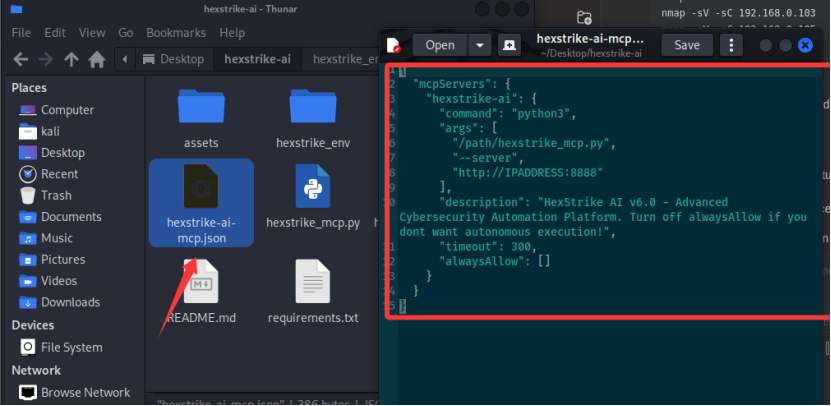This screenshot has width=831, height=406.
Task: Select the Desktop path bar button
Action: pyautogui.click(x=174, y=59)
